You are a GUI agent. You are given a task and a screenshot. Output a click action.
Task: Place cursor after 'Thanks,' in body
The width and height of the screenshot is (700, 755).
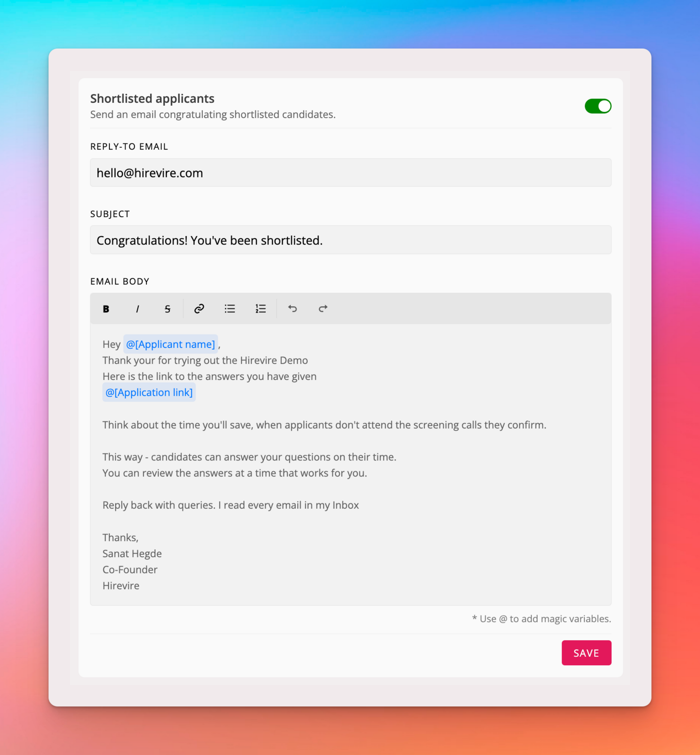coord(139,537)
